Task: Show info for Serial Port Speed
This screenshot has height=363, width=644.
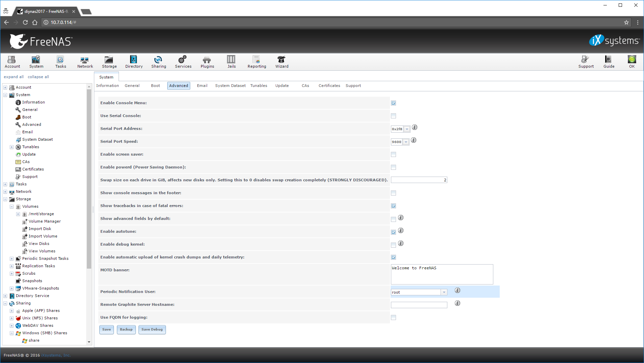Action: pyautogui.click(x=414, y=140)
